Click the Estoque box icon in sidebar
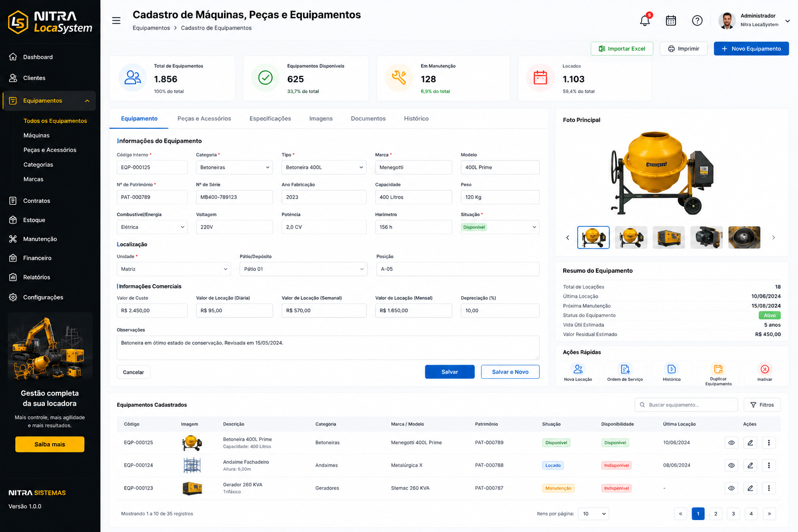The image size is (798, 532). pyautogui.click(x=13, y=220)
